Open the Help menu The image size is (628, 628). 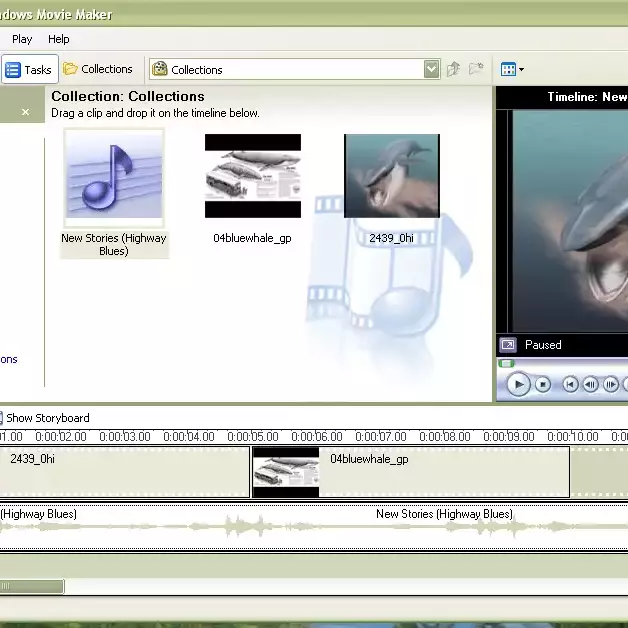click(59, 39)
